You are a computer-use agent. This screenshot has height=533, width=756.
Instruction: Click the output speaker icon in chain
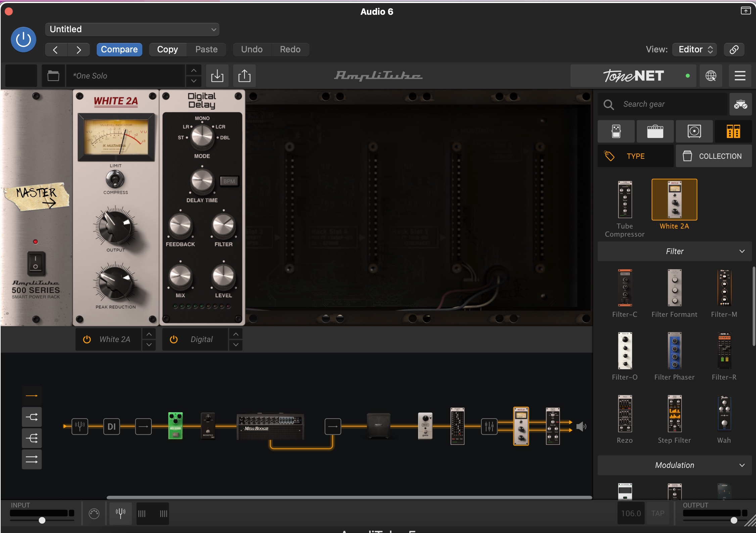581,427
